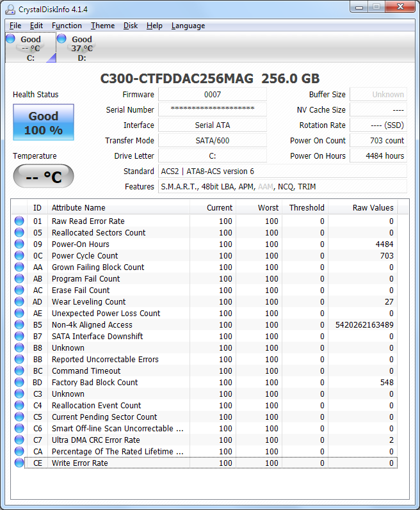Click the -- °C temperature button

coord(44,176)
